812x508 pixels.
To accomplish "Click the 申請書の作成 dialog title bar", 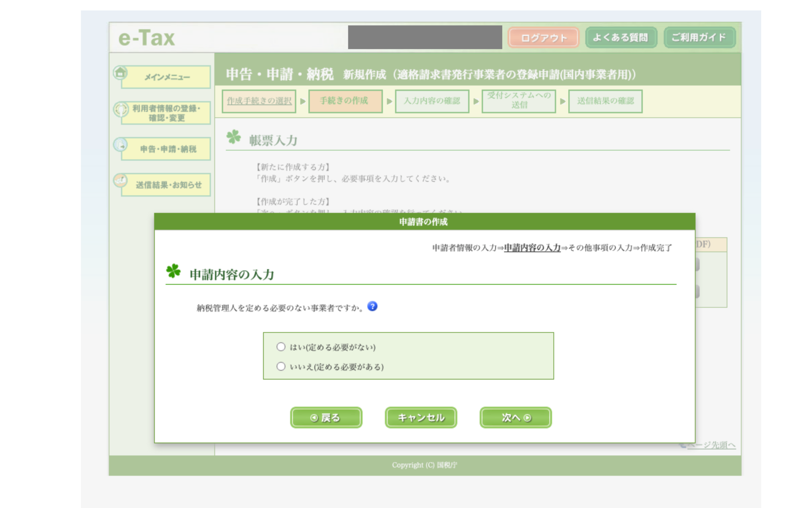I will [x=424, y=222].
